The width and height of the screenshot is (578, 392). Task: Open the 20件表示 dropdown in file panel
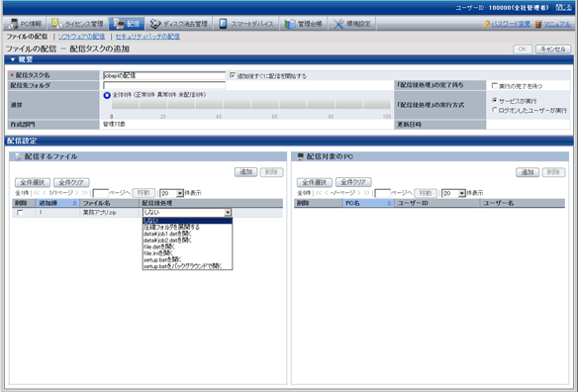pos(172,193)
